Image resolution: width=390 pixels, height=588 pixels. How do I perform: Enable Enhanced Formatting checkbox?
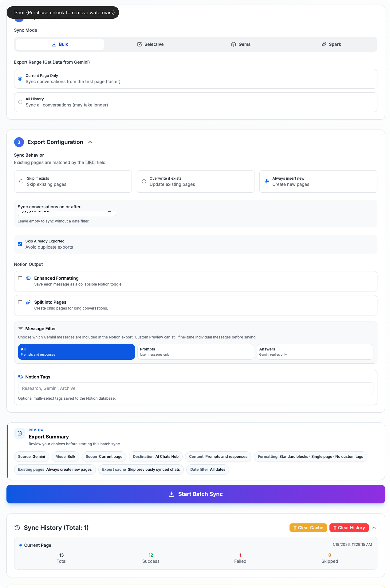20,278
